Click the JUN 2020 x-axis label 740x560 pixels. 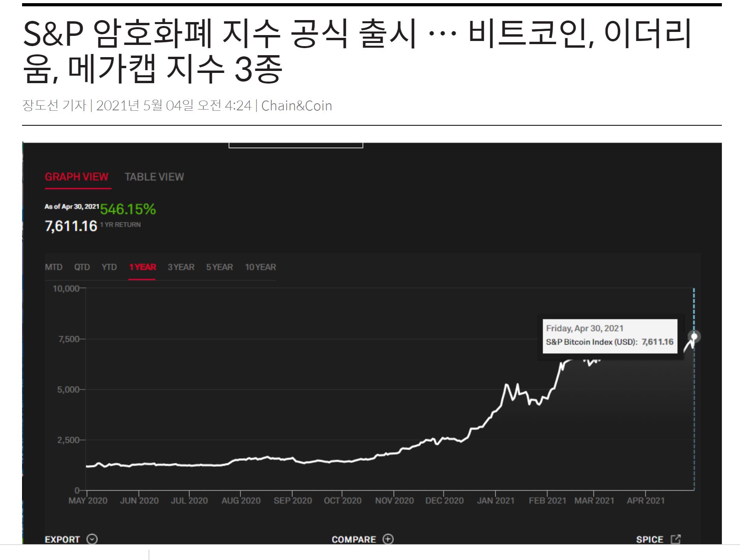139,500
